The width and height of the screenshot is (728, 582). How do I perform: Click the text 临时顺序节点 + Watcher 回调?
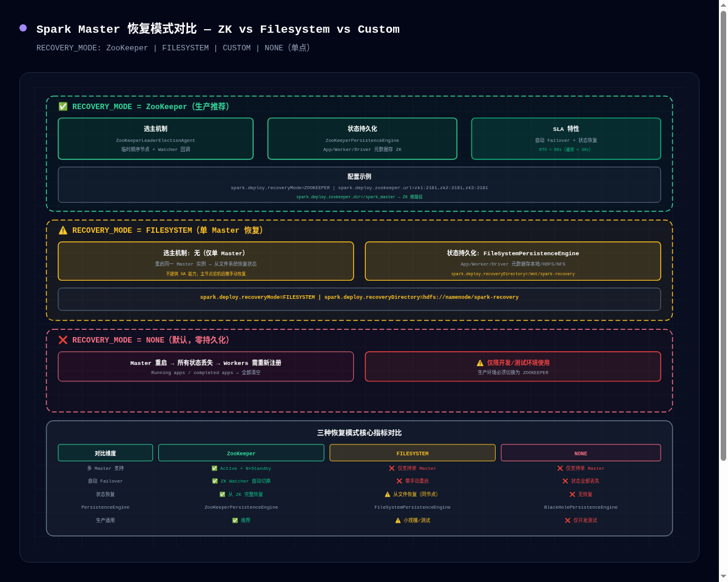coord(155,149)
